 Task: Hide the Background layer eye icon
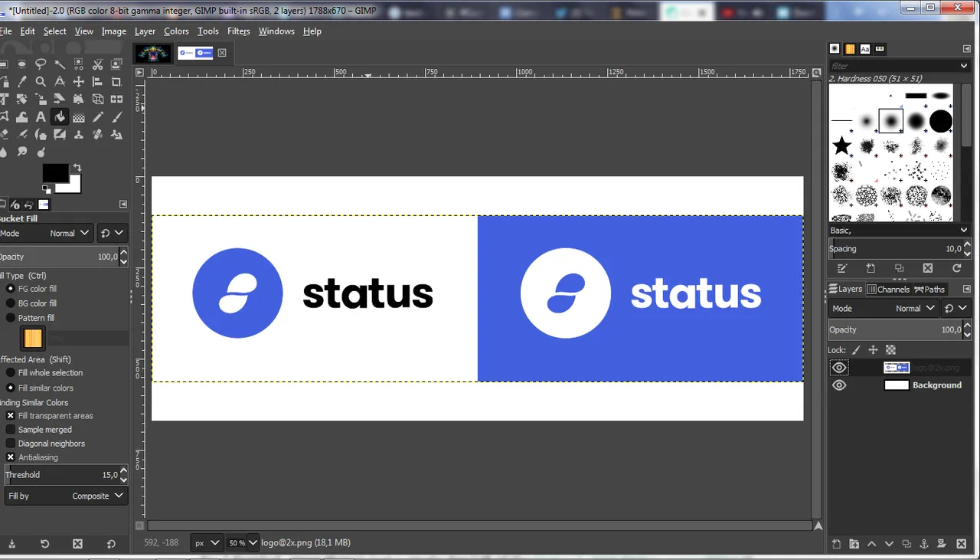coord(839,385)
